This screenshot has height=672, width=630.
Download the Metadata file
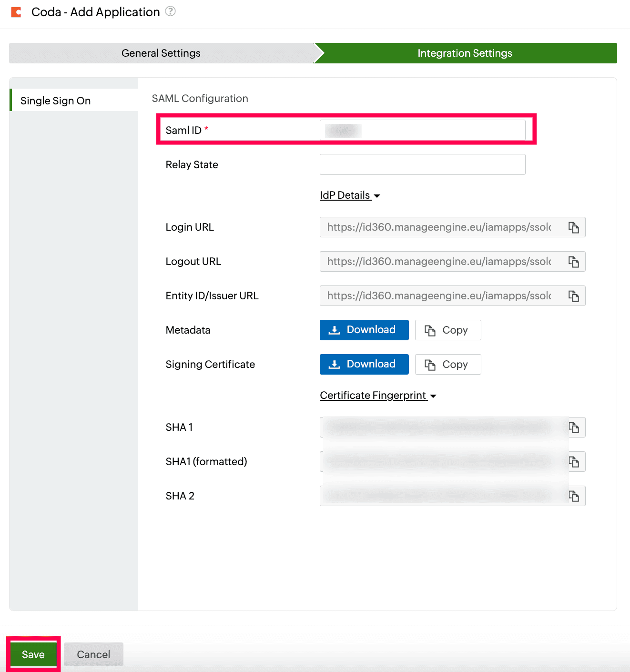[x=364, y=330]
